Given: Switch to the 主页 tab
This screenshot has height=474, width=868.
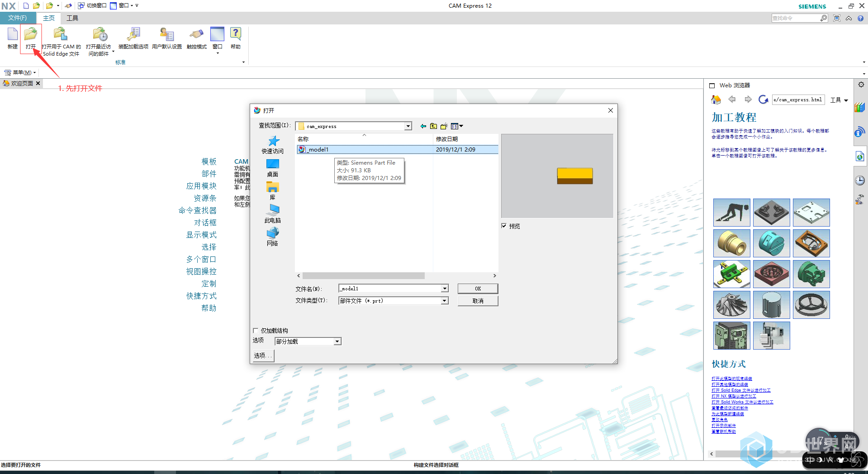Looking at the screenshot, I should coord(49,18).
